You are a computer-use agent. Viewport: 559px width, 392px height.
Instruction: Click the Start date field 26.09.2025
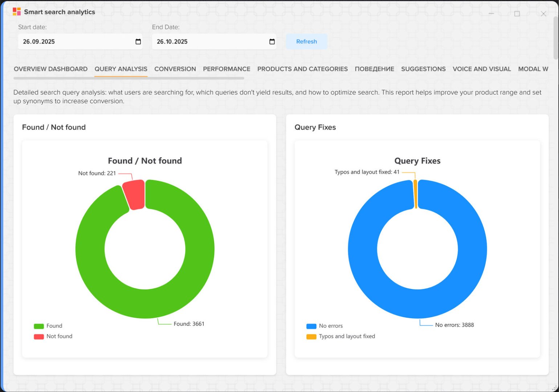pyautogui.click(x=80, y=42)
